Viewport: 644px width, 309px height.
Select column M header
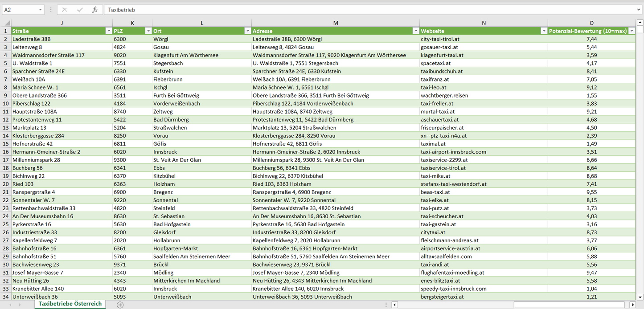coord(335,23)
